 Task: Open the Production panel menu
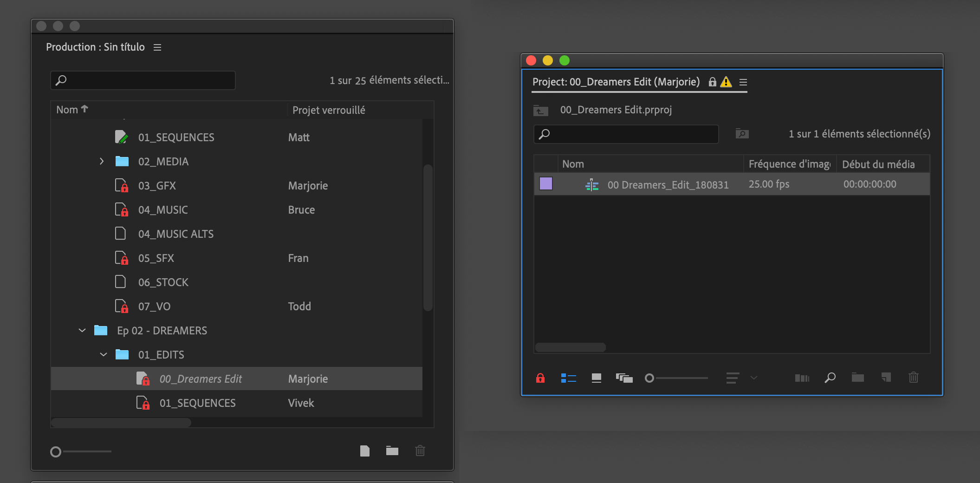pos(157,47)
